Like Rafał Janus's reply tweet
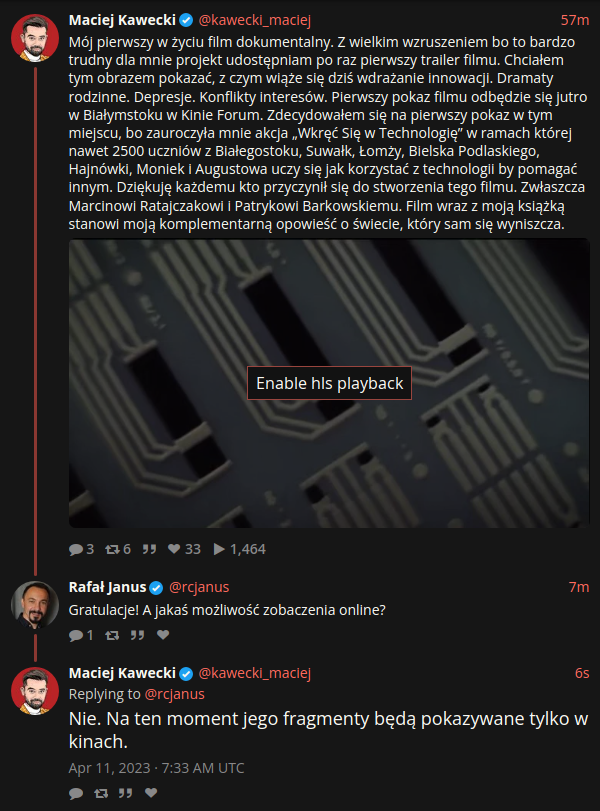Viewport: 600px width, 811px height. point(163,635)
